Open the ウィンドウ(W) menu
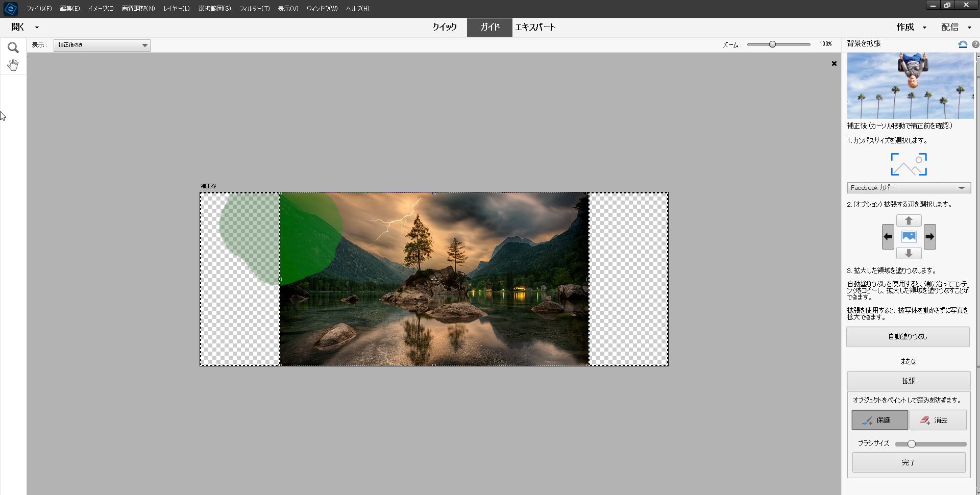Screen dimensions: 980x495 [x=322, y=9]
